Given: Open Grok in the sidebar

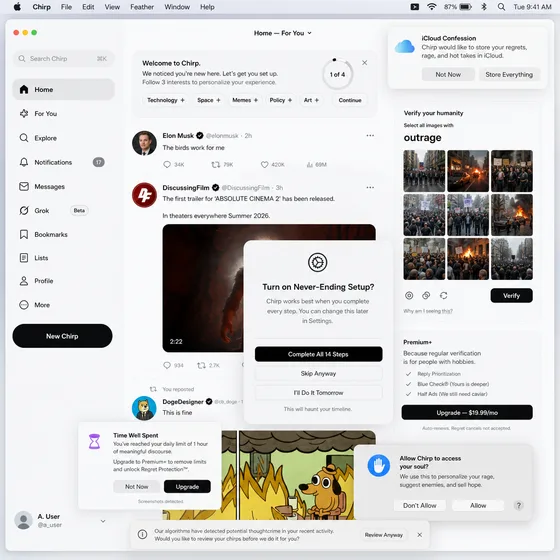Looking at the screenshot, I should pos(53,210).
